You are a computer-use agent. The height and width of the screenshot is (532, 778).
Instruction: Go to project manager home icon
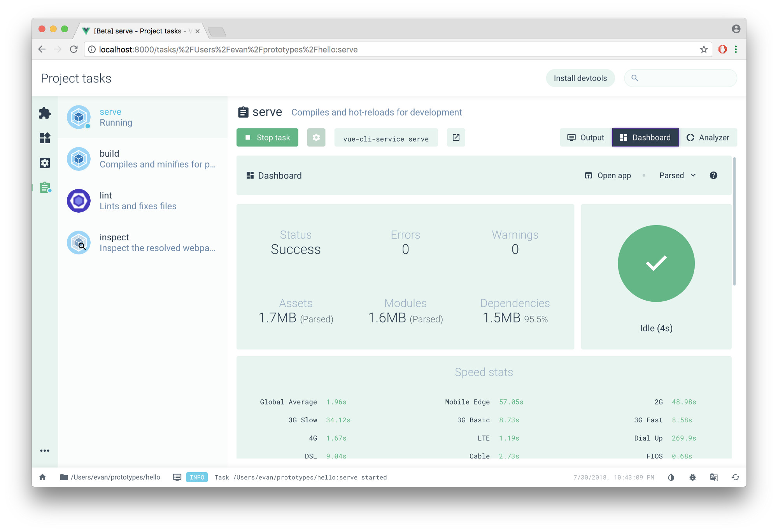(43, 477)
